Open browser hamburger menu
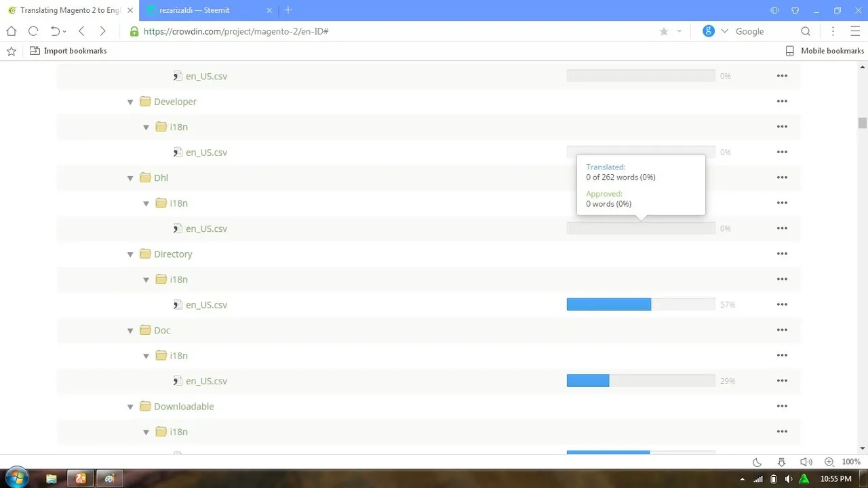 [855, 31]
